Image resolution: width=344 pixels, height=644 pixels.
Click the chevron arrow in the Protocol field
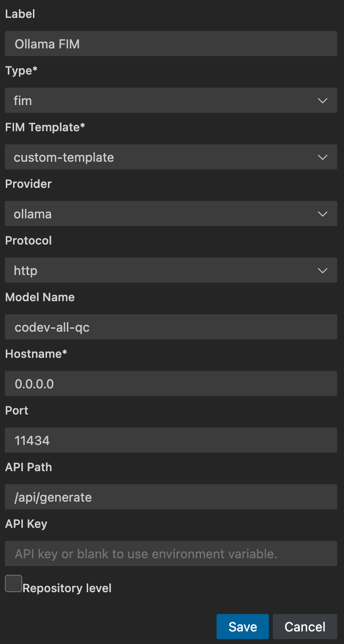[x=323, y=271]
